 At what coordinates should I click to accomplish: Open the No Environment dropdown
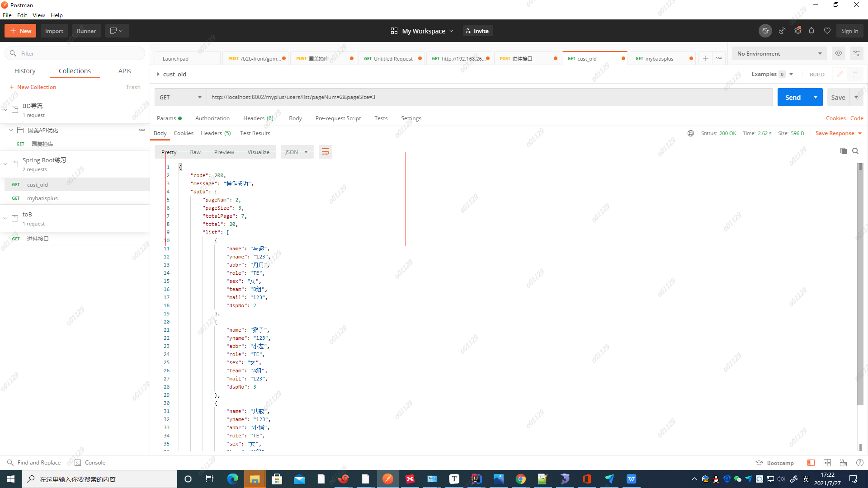[779, 53]
